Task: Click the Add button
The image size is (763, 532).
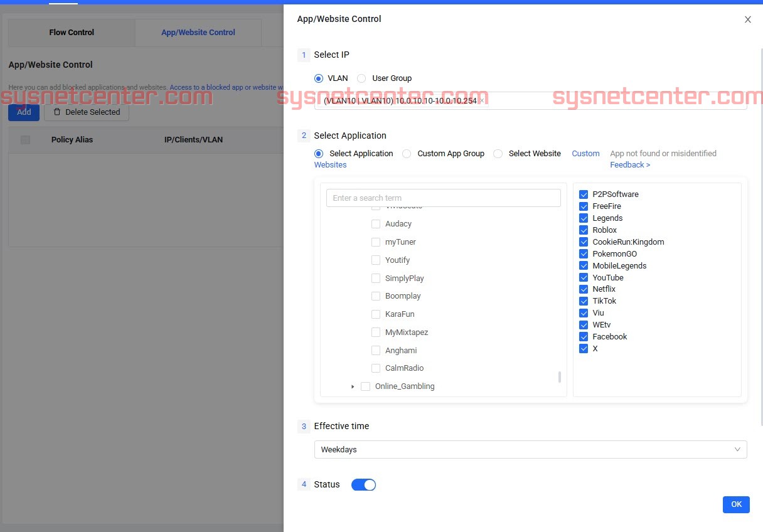Action: click(24, 112)
